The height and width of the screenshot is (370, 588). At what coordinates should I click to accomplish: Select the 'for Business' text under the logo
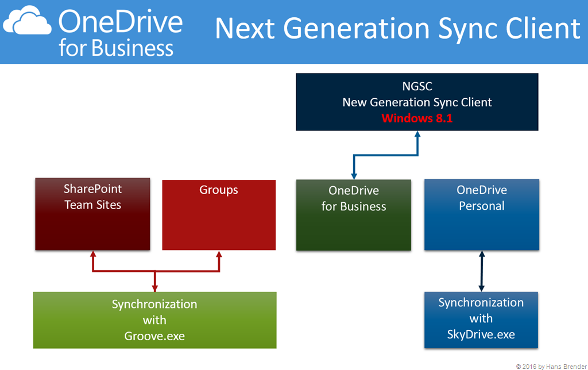click(116, 48)
